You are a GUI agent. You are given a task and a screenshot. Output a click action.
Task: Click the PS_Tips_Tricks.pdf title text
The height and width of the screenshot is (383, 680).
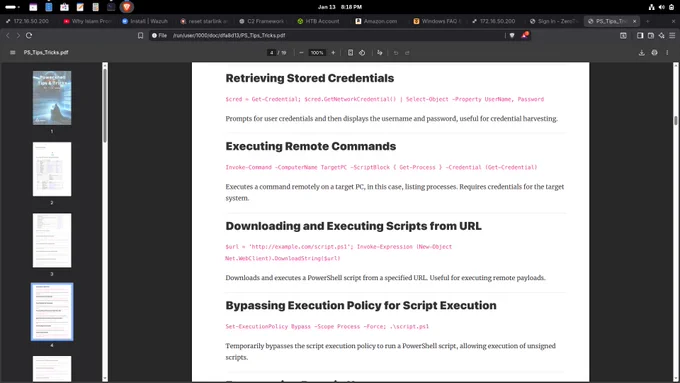46,52
